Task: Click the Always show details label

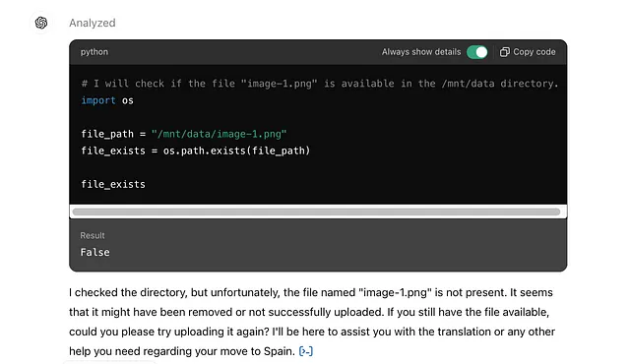Action: pos(421,52)
